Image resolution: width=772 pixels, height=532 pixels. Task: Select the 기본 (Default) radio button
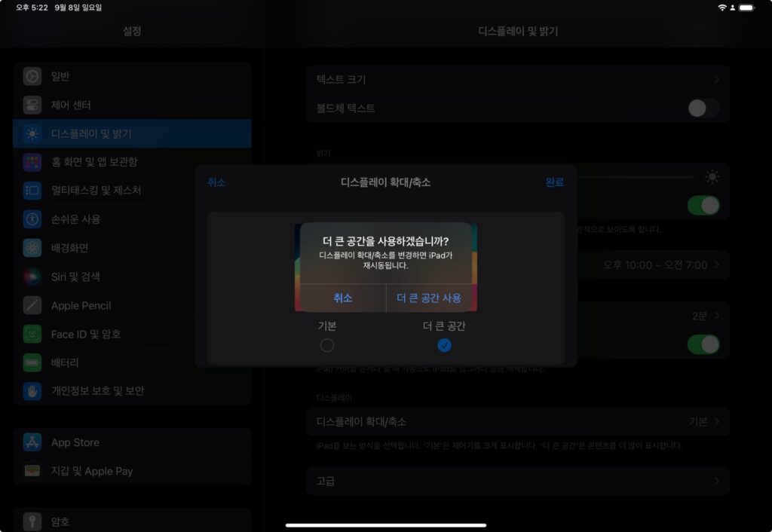point(327,345)
